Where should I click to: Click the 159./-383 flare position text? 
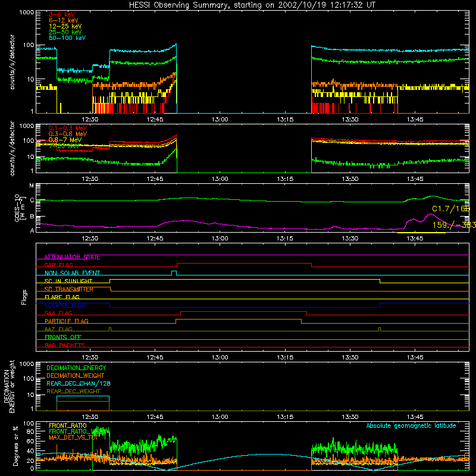coord(454,225)
